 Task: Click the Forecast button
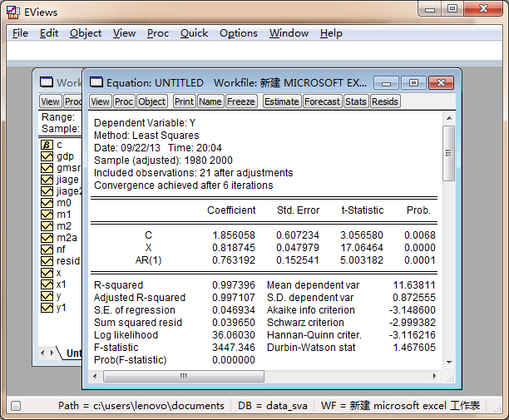point(322,101)
